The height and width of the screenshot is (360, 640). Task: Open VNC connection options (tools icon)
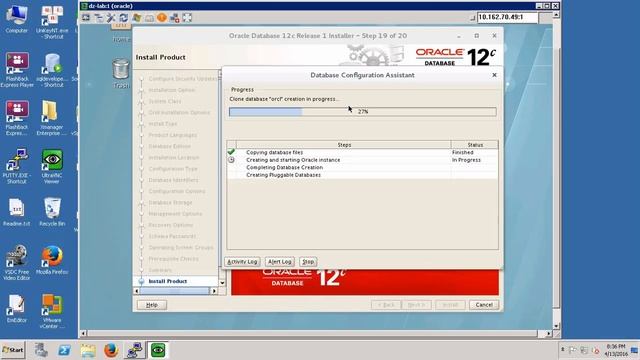click(111, 18)
